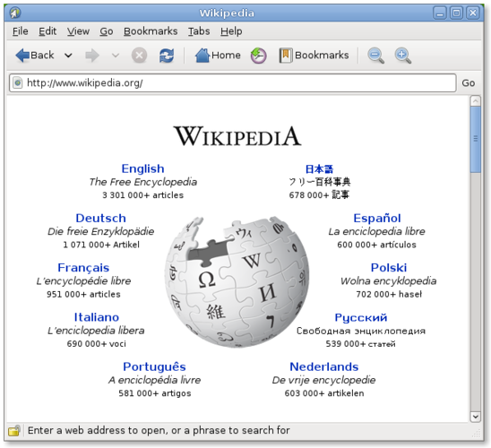The width and height of the screenshot is (491, 448).
Task: Click the vertical scrollbar thumb
Action: (x=476, y=139)
